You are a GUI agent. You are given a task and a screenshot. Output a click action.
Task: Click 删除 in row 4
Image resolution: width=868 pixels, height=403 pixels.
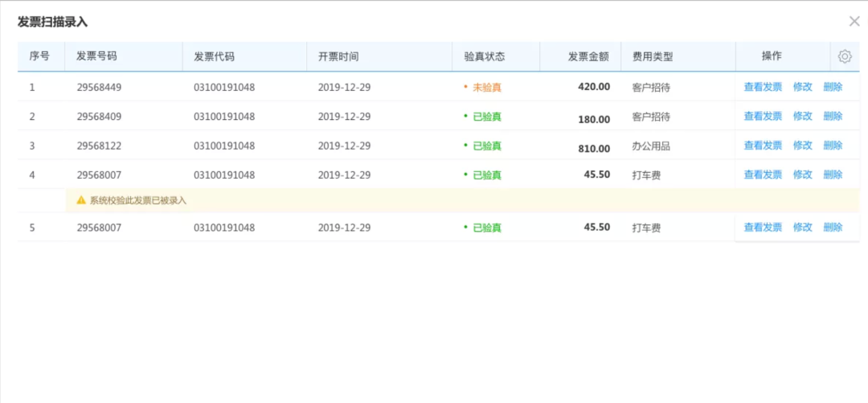[833, 175]
